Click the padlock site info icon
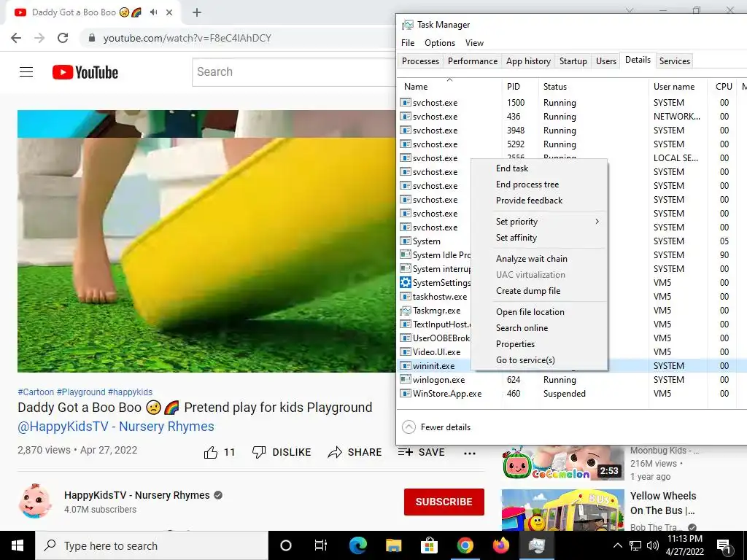Image resolution: width=747 pixels, height=560 pixels. [x=92, y=38]
